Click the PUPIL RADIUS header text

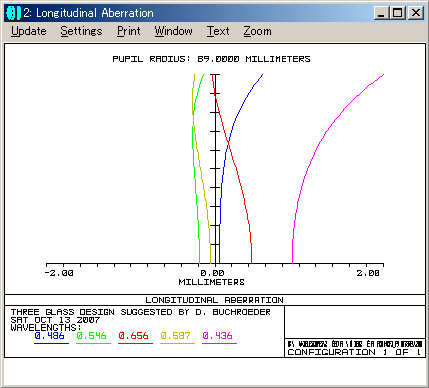point(211,59)
